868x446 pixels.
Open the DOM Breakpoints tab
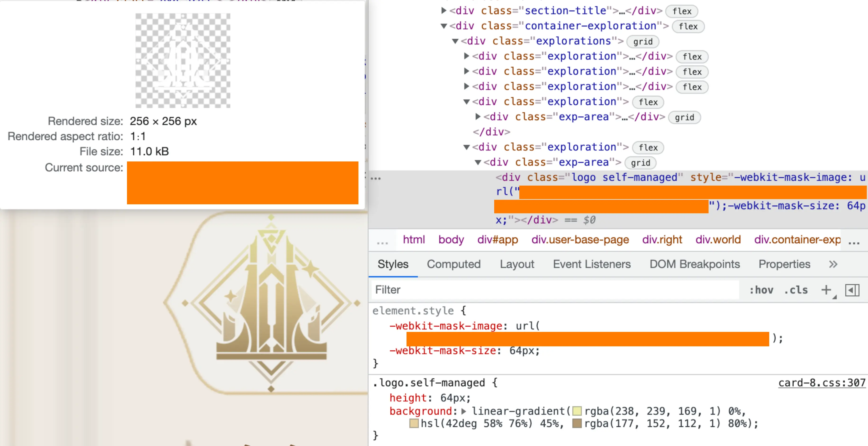pyautogui.click(x=694, y=264)
